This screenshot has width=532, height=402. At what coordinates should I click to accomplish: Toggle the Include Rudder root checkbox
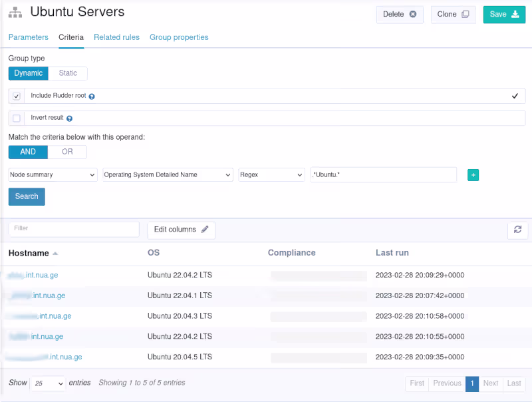pyautogui.click(x=17, y=97)
